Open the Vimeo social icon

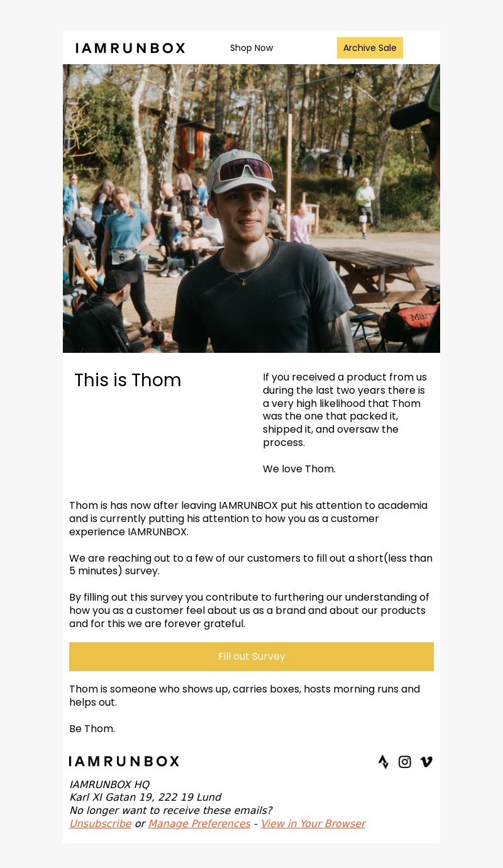click(x=426, y=762)
